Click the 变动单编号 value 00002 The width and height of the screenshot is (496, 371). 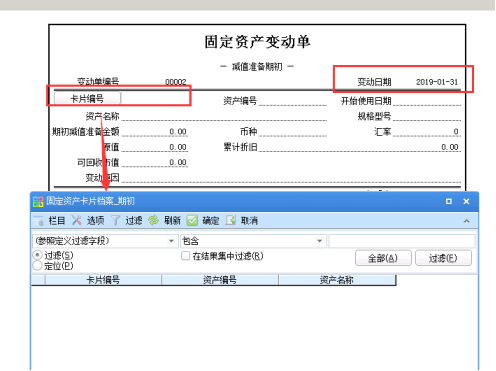pos(176,82)
